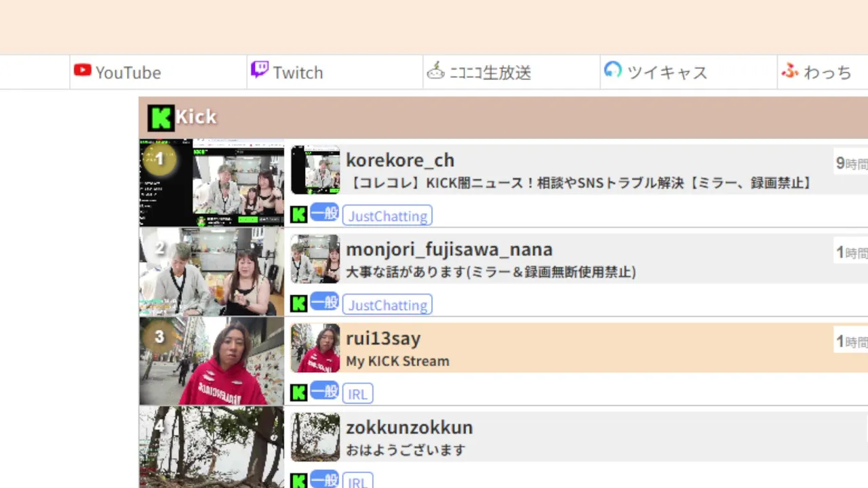The width and height of the screenshot is (868, 488).
Task: Open the zokkunzokkun channel name
Action: tap(409, 428)
